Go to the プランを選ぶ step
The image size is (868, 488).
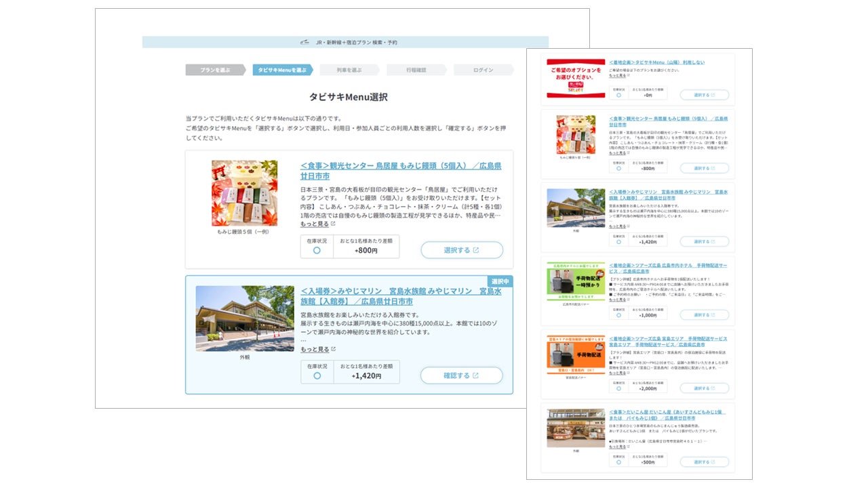coord(215,70)
